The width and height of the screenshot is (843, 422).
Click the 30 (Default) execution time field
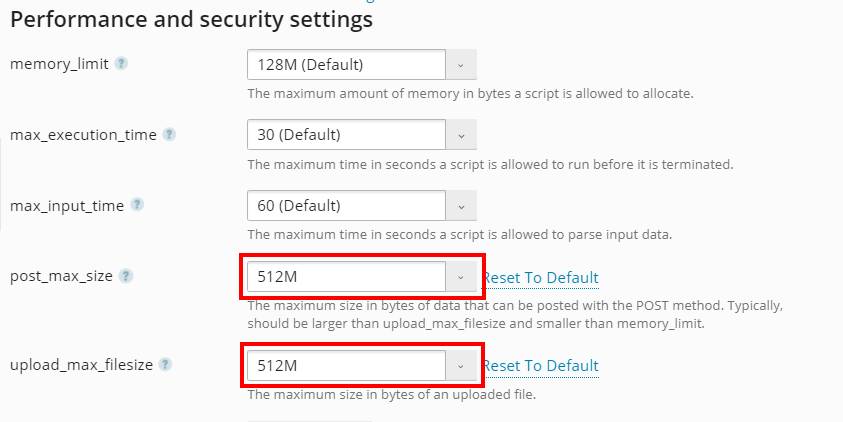tap(346, 134)
